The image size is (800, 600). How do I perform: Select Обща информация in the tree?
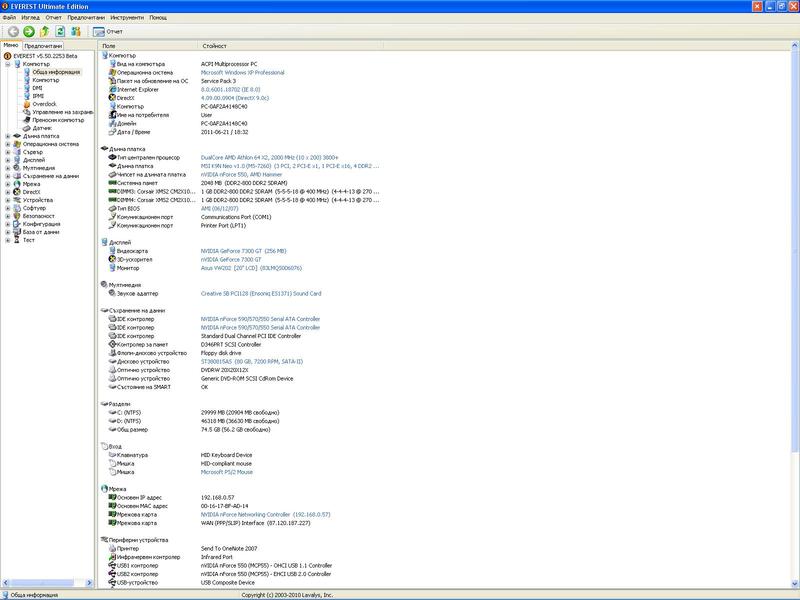56,72
